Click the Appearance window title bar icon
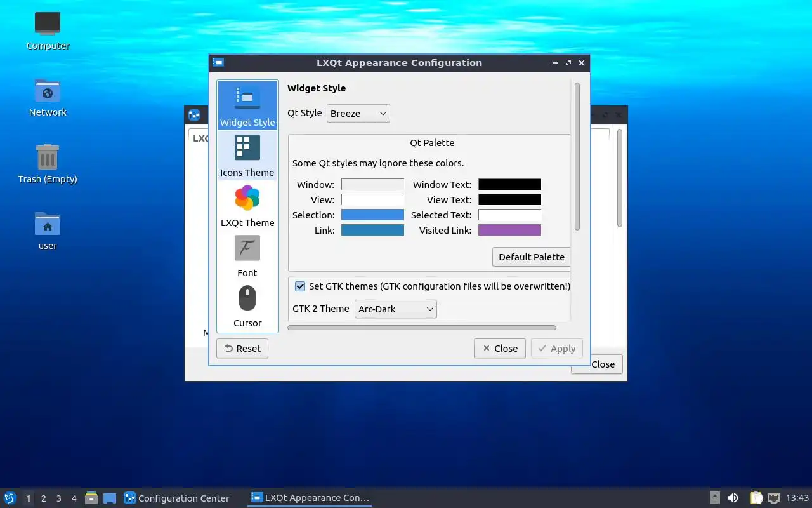 [218, 63]
